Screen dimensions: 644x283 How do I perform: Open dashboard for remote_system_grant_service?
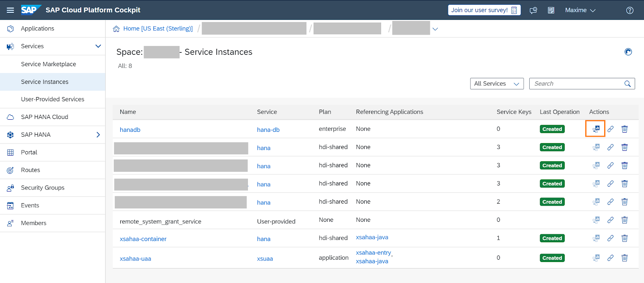pyautogui.click(x=596, y=220)
